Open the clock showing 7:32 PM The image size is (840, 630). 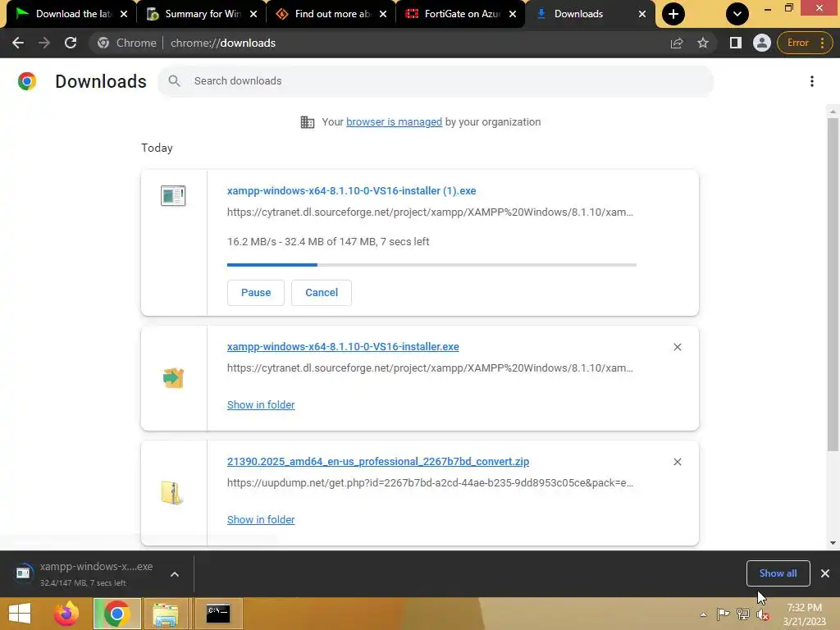[804, 614]
